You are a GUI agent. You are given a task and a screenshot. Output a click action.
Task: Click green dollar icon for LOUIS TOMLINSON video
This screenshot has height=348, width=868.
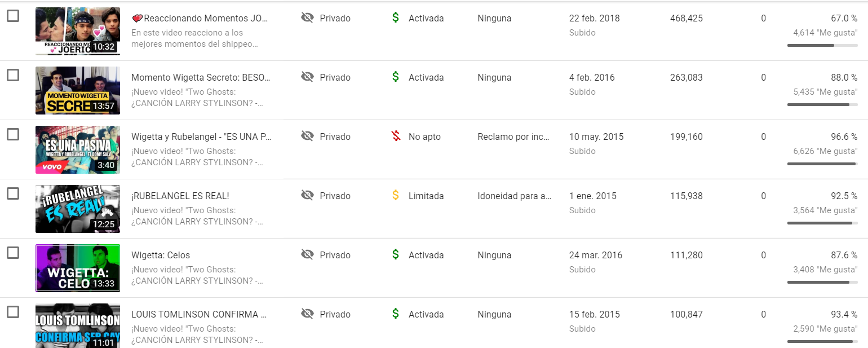coord(396,314)
